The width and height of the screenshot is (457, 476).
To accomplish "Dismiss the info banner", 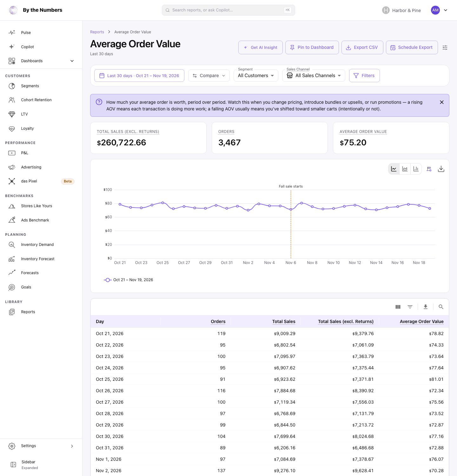I will pyautogui.click(x=442, y=102).
